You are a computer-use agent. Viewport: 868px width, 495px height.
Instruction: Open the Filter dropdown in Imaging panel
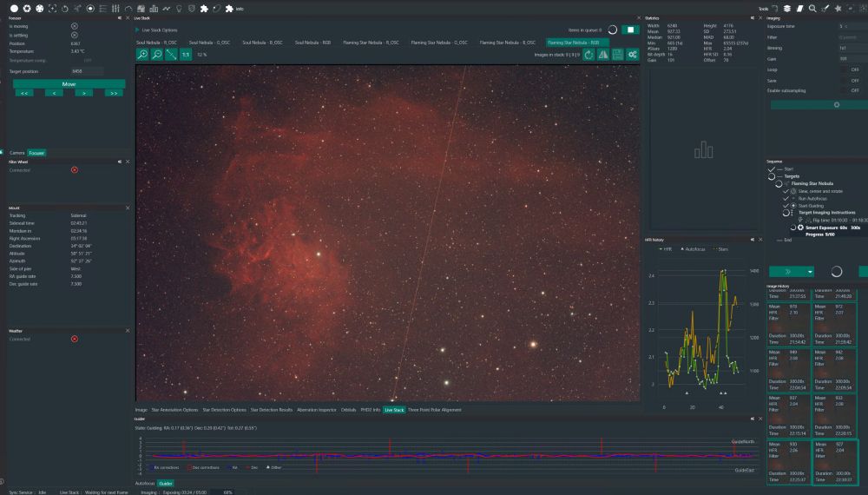click(852, 37)
